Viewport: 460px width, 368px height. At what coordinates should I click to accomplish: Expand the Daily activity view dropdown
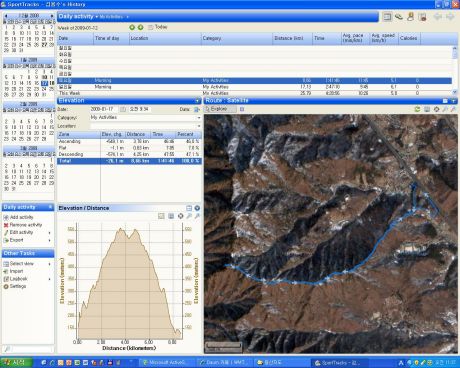tap(97, 16)
